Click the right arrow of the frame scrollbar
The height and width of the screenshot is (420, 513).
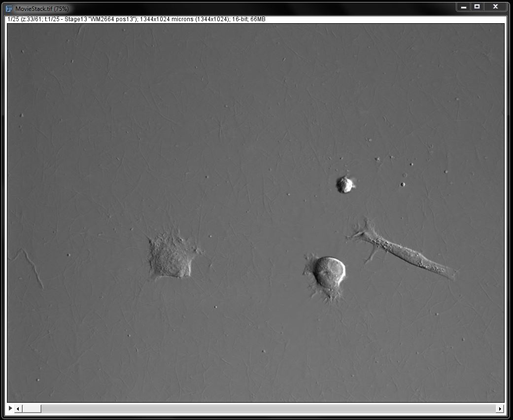500,409
